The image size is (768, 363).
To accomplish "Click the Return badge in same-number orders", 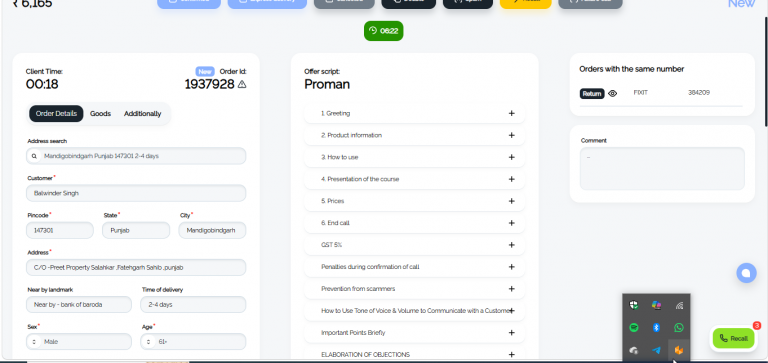I will point(592,94).
